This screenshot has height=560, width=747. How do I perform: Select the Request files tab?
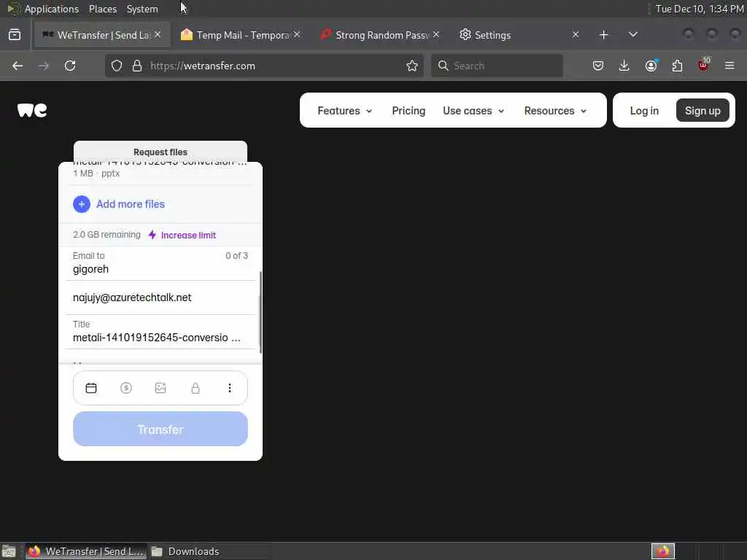coord(160,152)
